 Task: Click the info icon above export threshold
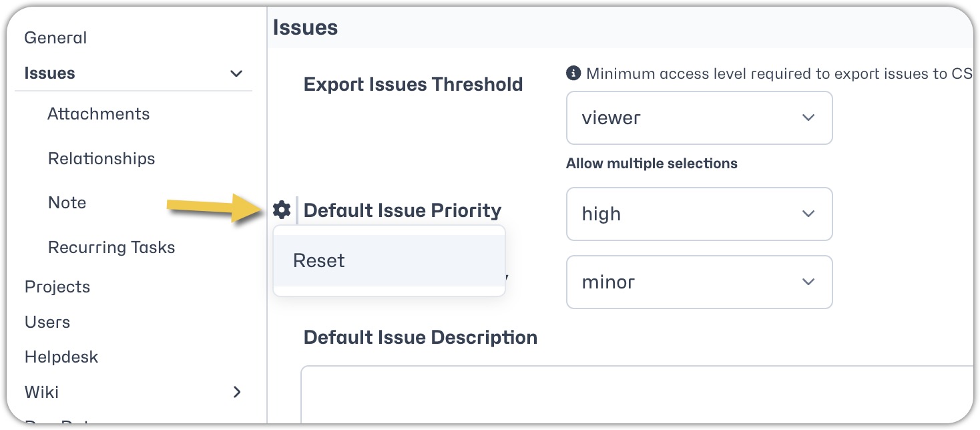click(573, 73)
